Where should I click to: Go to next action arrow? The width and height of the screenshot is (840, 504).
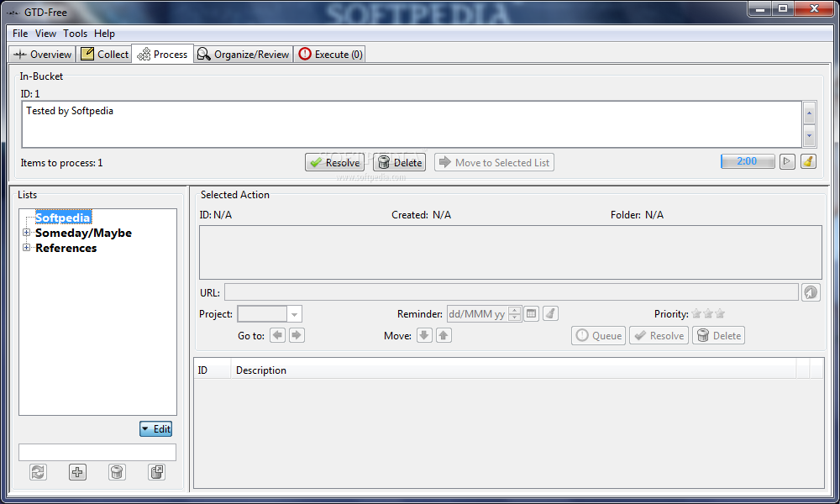(x=297, y=335)
